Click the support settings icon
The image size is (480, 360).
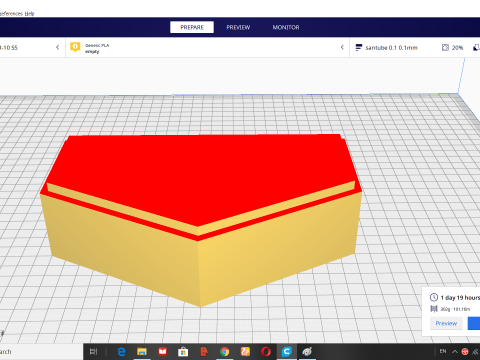[x=477, y=48]
